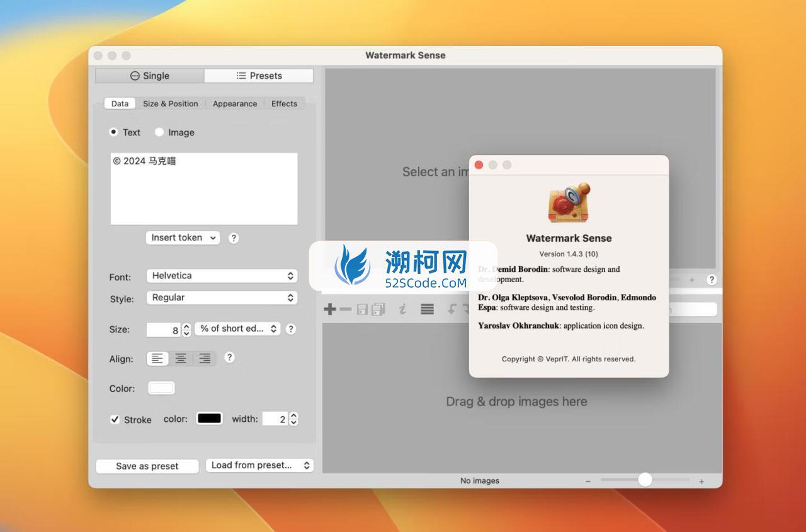The height and width of the screenshot is (532, 806).
Task: Click the stroke width stepper arrows
Action: [x=293, y=419]
